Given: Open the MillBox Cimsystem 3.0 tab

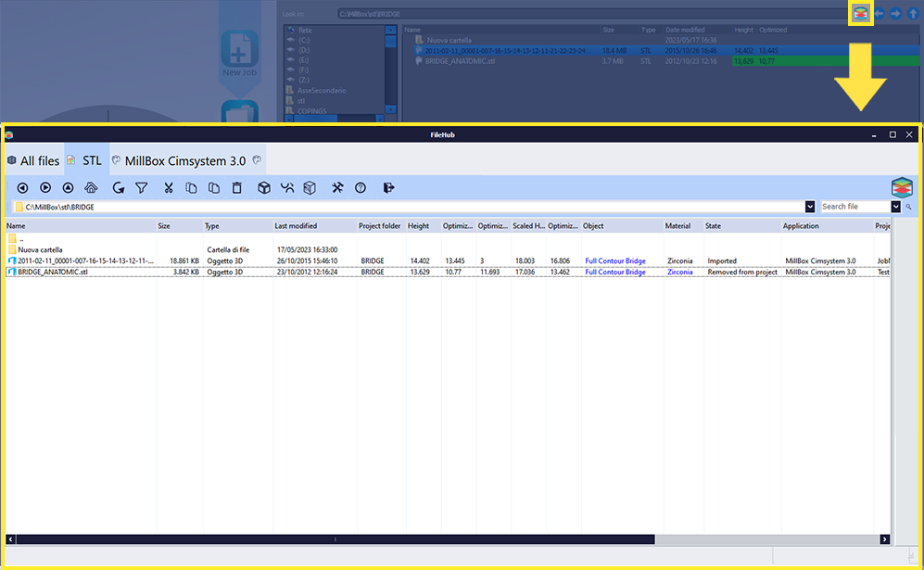Looking at the screenshot, I should click(x=185, y=161).
